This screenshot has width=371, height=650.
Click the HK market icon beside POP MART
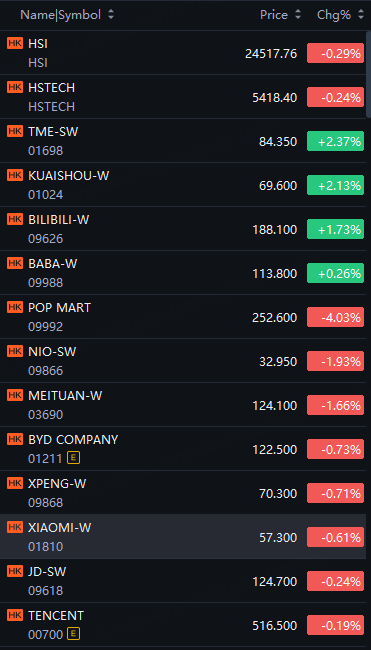pos(15,307)
